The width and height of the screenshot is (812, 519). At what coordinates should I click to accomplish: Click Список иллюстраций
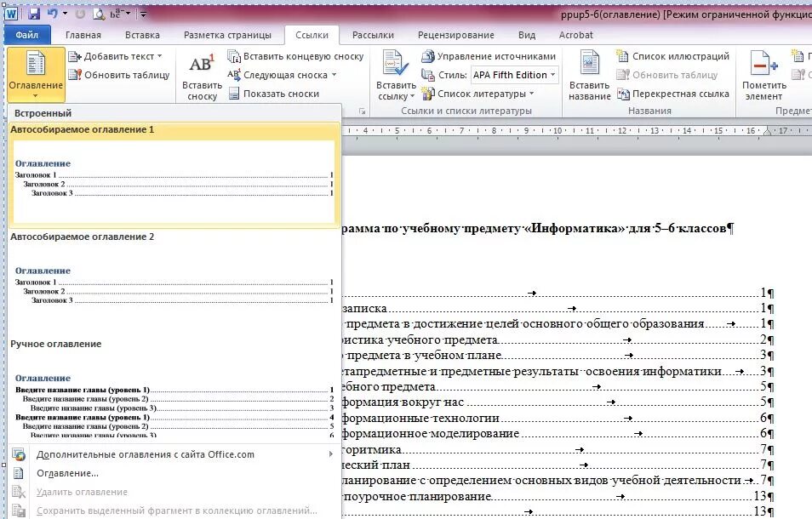[x=672, y=56]
